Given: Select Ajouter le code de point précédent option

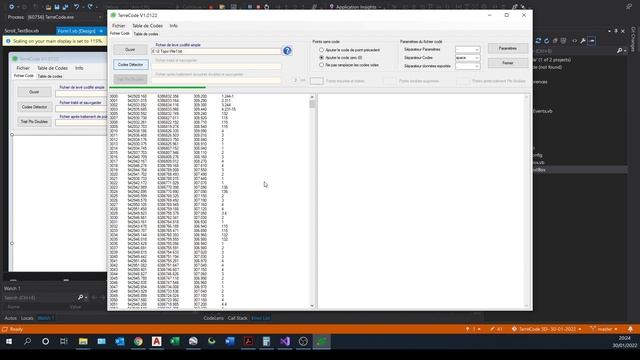Looking at the screenshot, I should 321,50.
